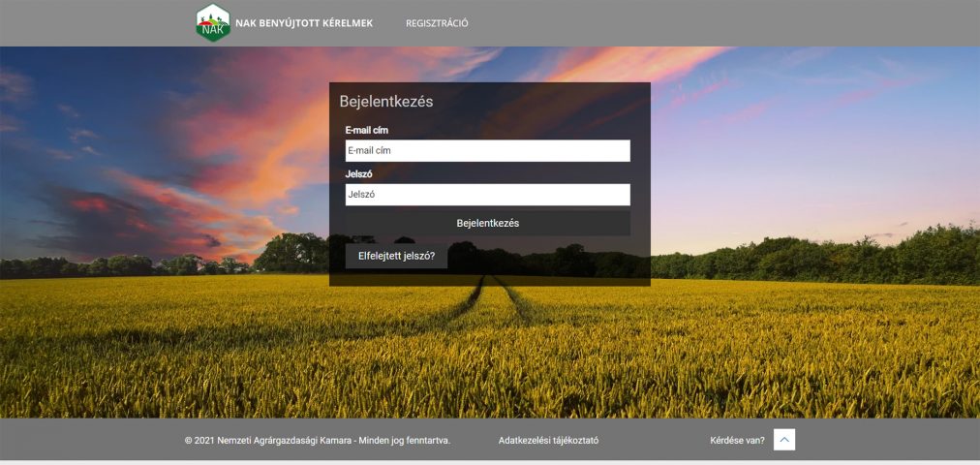Click the bold E-mail cím label
This screenshot has height=465, width=980.
(367, 130)
